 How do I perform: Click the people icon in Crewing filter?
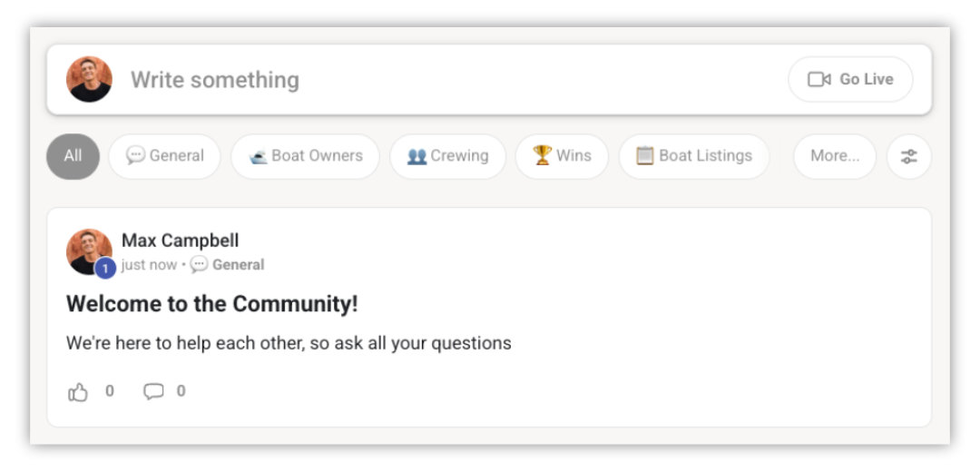(x=417, y=156)
